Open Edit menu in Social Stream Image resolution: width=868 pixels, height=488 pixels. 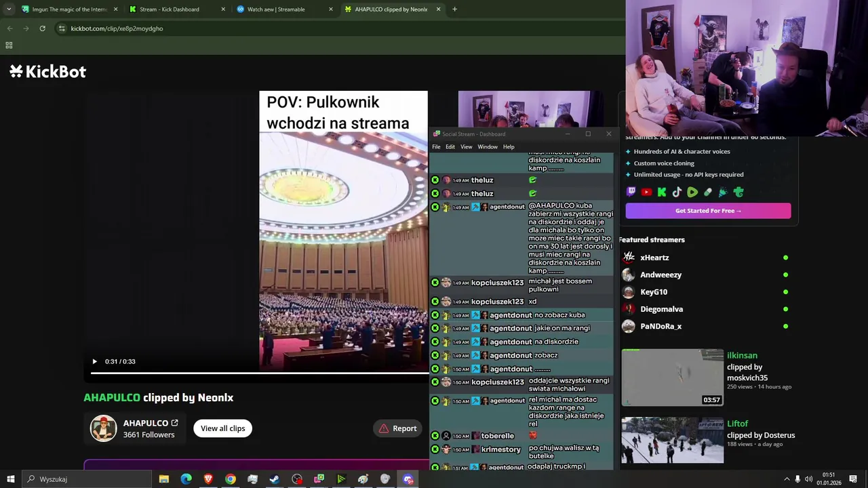(450, 147)
